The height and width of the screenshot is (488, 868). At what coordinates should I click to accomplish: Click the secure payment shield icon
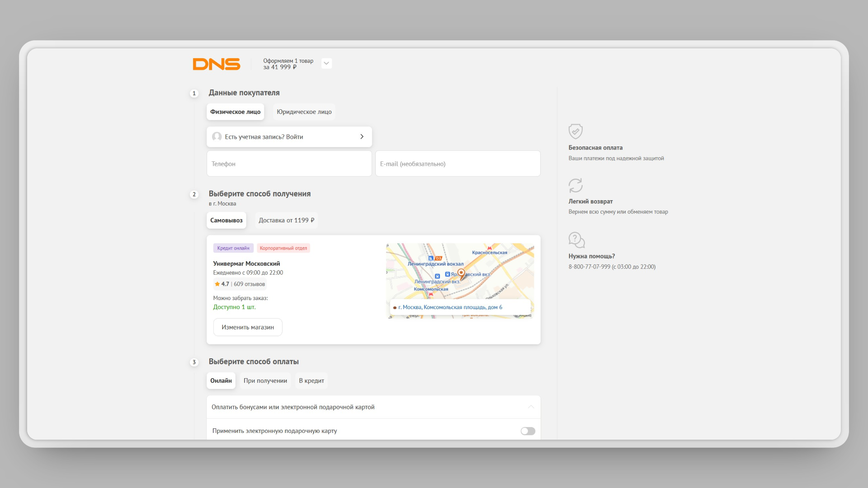[575, 131]
